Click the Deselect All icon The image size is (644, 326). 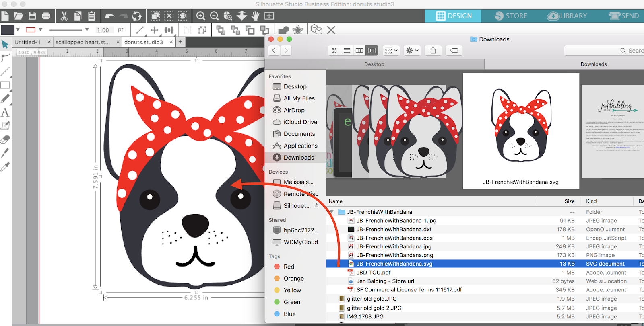(x=169, y=16)
